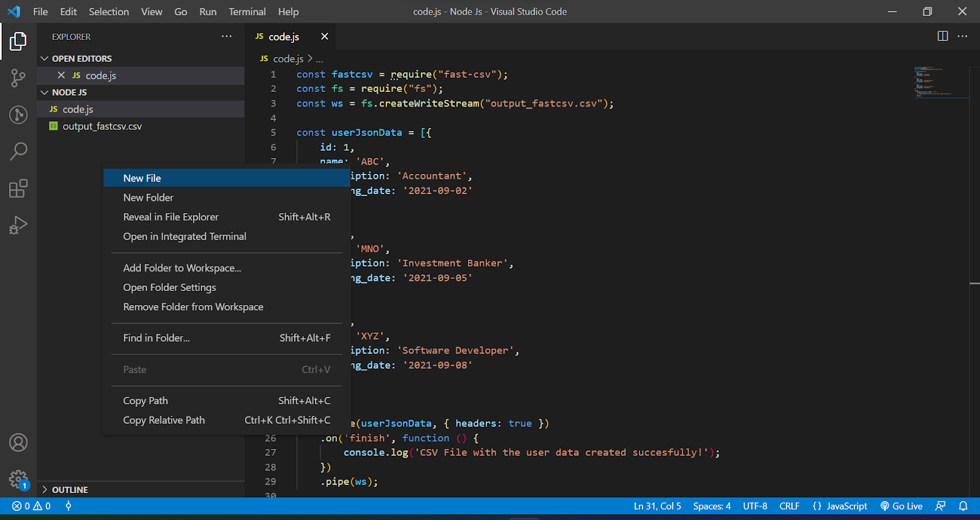980x520 pixels.
Task: Open the Explorer view in activity bar
Action: pos(18,42)
